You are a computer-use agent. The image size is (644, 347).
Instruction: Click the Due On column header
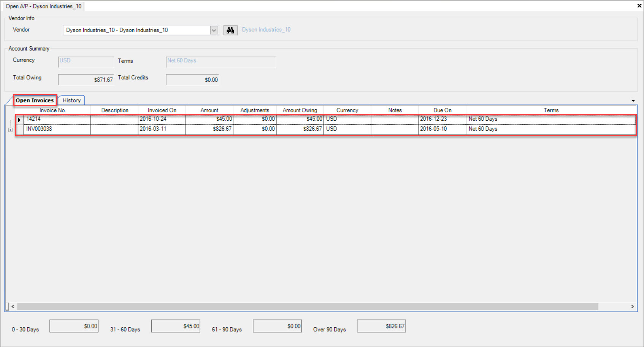pos(443,110)
